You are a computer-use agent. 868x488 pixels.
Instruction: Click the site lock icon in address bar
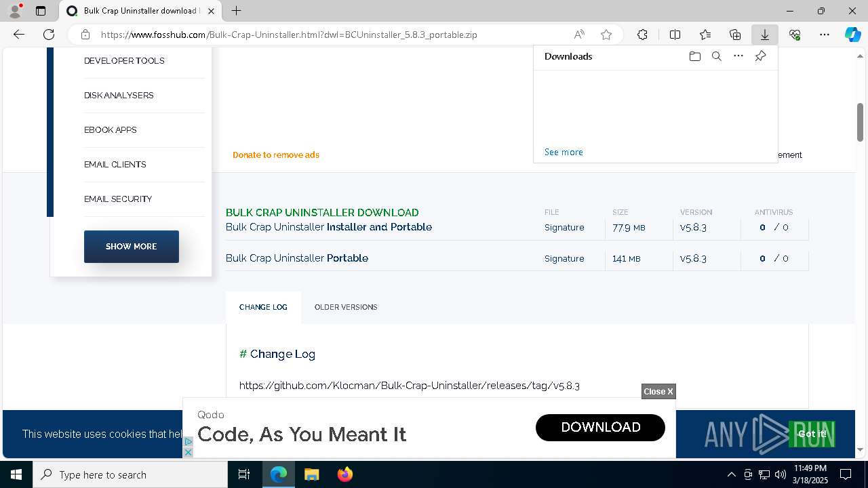tap(85, 35)
